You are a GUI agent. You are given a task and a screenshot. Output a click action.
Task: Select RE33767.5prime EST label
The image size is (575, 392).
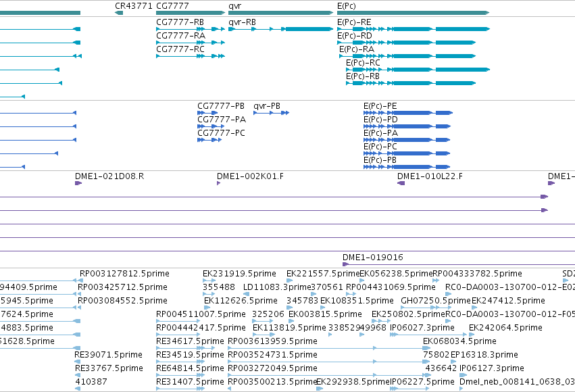click(x=109, y=368)
